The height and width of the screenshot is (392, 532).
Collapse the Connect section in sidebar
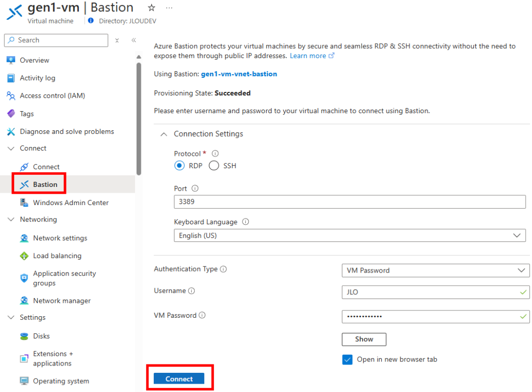[x=11, y=148]
